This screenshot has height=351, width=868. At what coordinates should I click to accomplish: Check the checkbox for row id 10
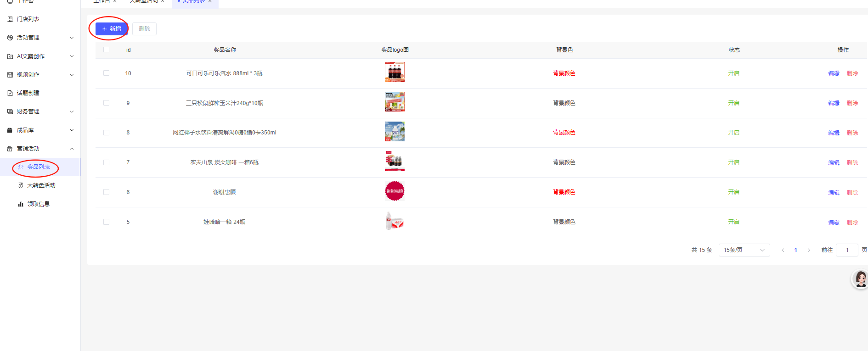click(x=107, y=73)
